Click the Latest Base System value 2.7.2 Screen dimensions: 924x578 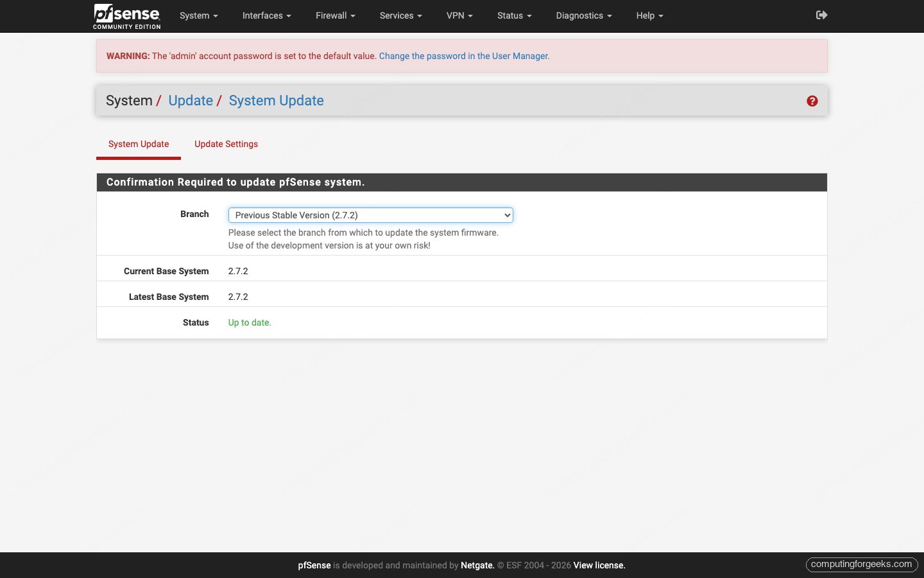[238, 297]
